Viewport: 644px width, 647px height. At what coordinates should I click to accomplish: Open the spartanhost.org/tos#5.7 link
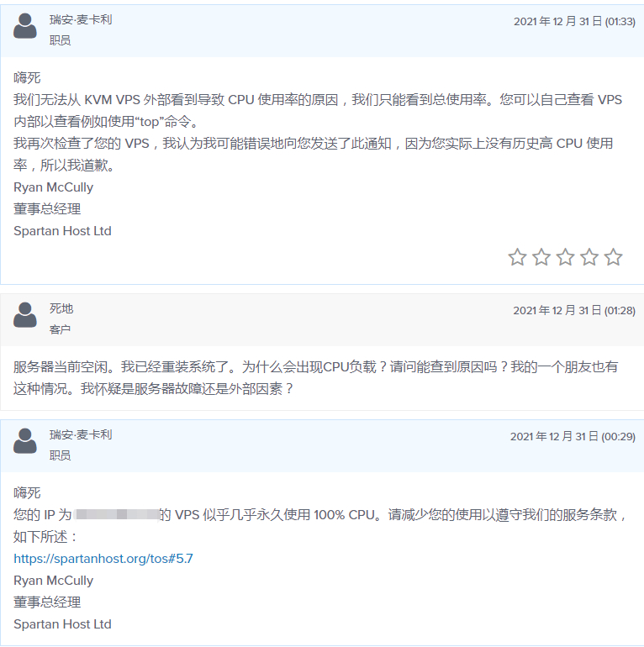click(x=103, y=558)
